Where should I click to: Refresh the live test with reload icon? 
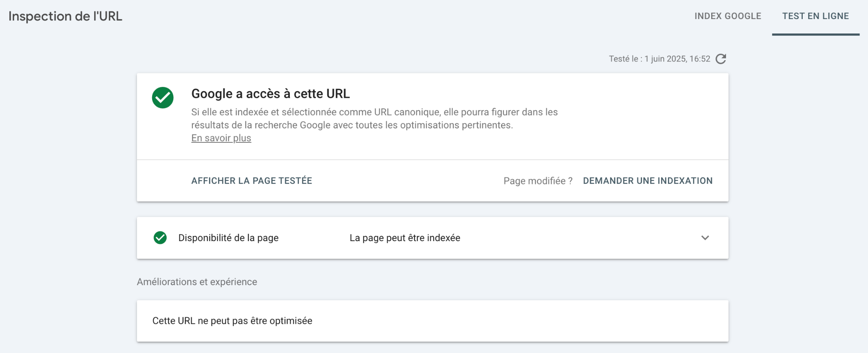click(721, 59)
